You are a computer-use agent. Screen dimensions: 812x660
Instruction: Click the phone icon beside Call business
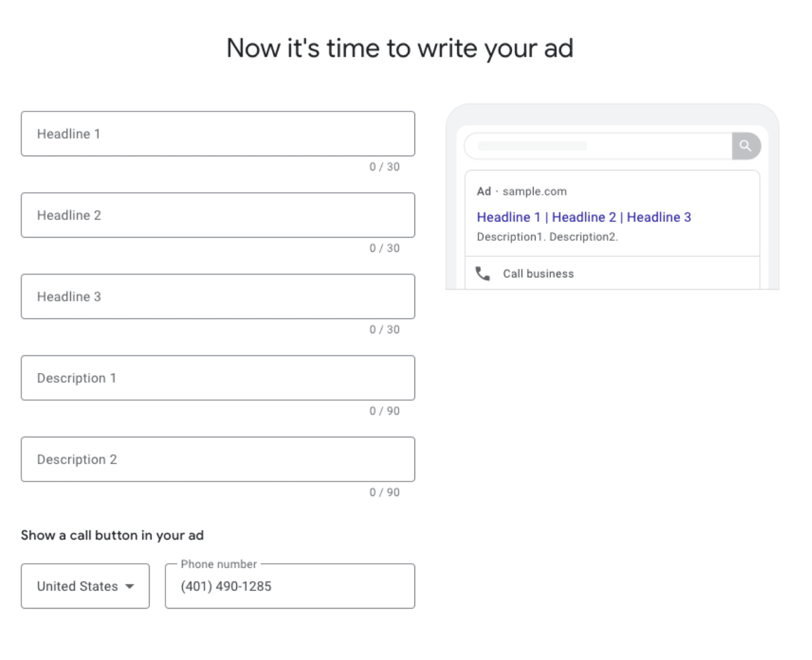tap(483, 273)
